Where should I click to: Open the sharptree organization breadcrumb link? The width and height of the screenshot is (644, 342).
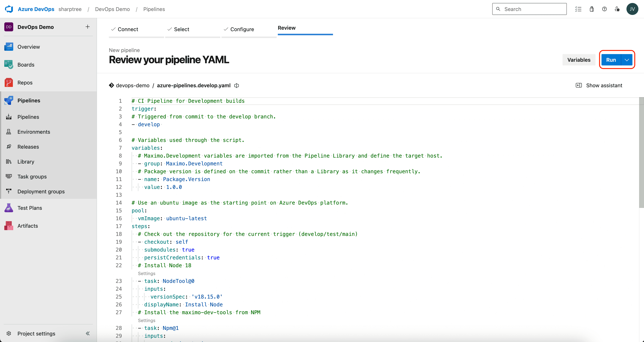pyautogui.click(x=70, y=9)
